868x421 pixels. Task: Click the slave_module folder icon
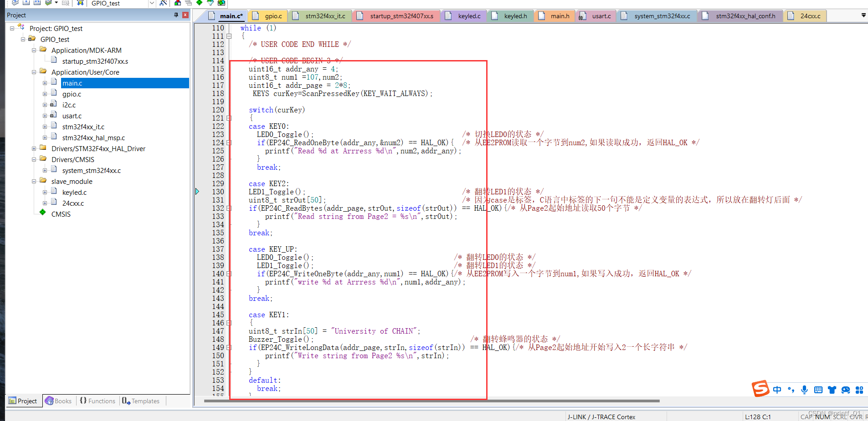pyautogui.click(x=43, y=180)
